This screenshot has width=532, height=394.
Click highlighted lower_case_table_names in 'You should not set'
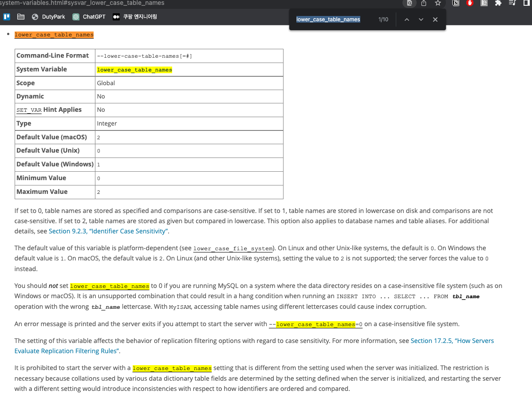(110, 286)
